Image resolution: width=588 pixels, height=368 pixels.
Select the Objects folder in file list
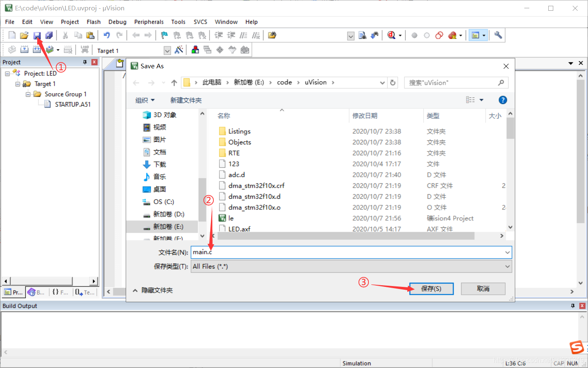click(x=239, y=142)
